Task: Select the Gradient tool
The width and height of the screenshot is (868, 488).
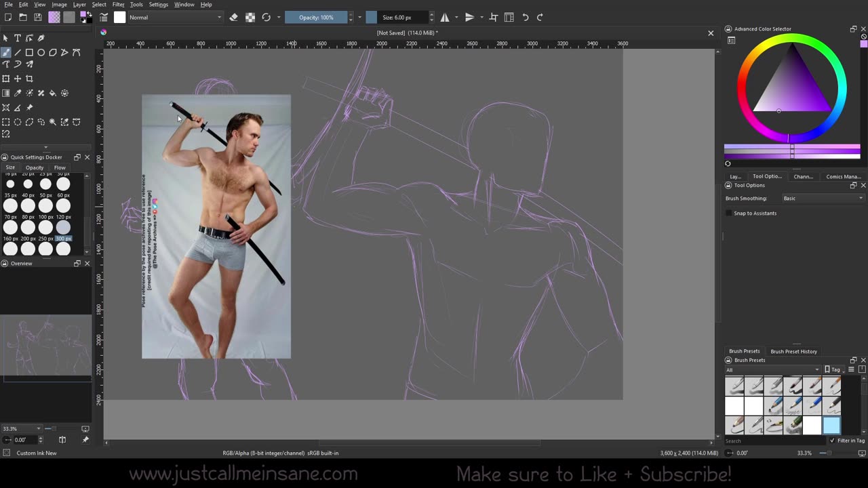Action: click(6, 93)
